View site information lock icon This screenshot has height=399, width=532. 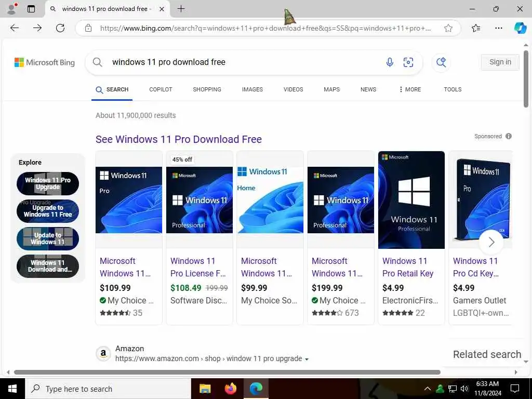coord(88,28)
